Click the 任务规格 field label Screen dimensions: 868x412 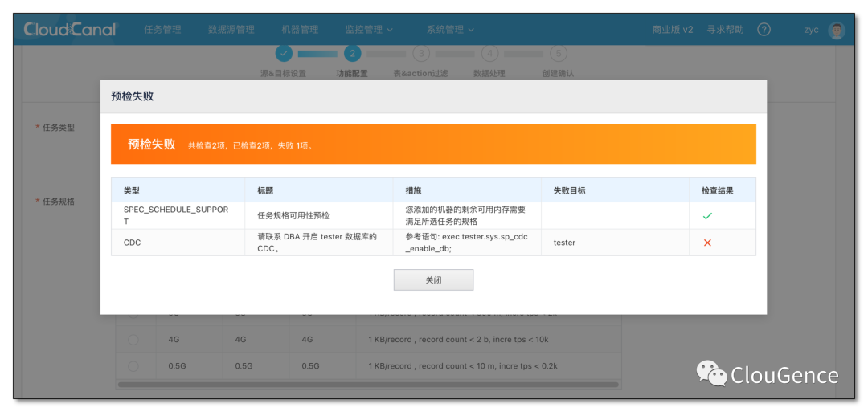coord(59,202)
